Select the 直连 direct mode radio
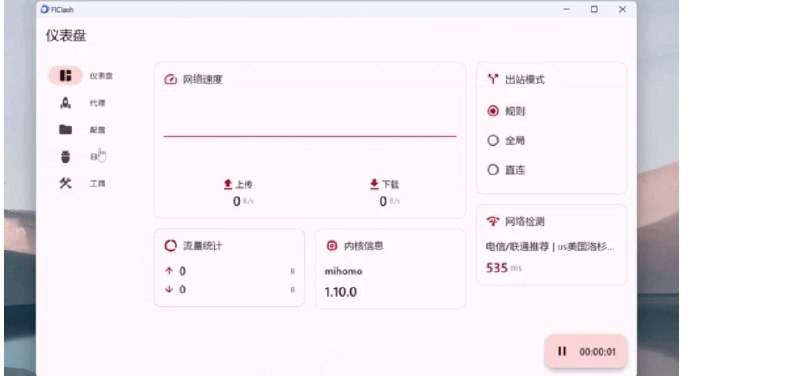Viewport: 800px width, 376px height. coord(493,170)
